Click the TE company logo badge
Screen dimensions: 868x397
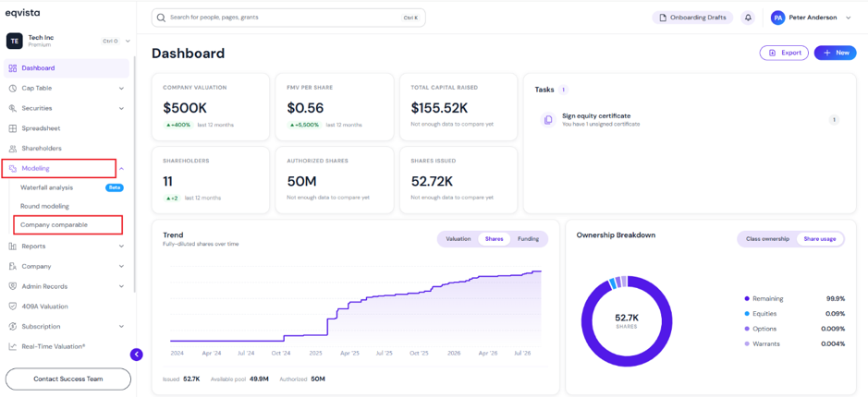coord(15,41)
